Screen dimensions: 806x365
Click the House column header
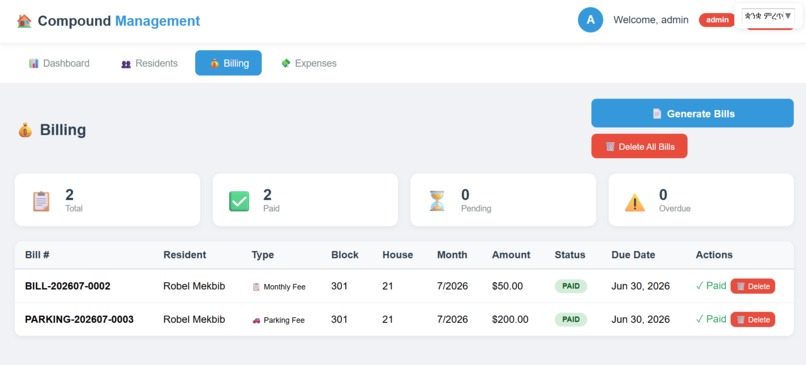pos(397,254)
